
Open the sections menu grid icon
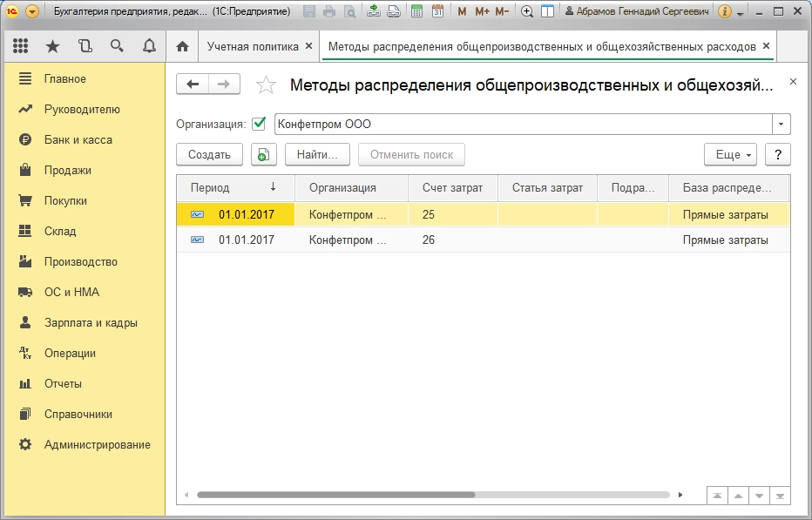coord(20,46)
